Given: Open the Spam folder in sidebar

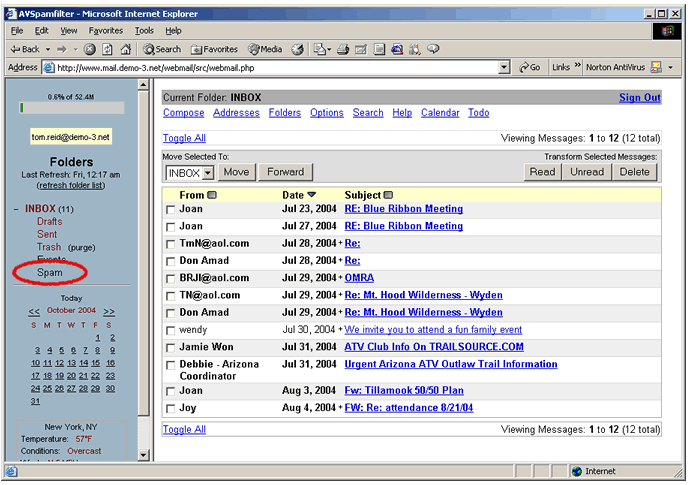Looking at the screenshot, I should click(x=49, y=273).
